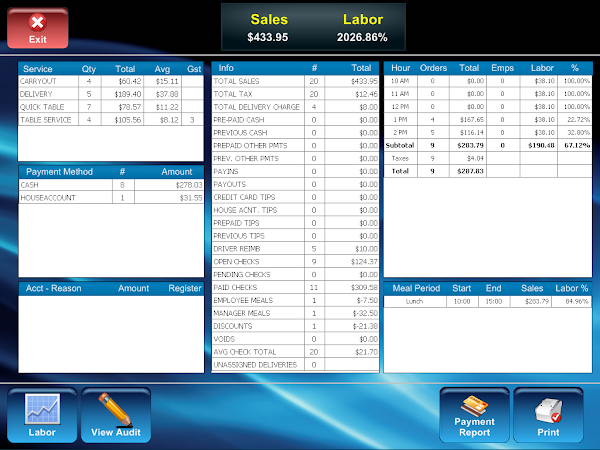The image size is (600, 450).
Task: Select the PENDING CHECKS row
Action: [x=295, y=274]
